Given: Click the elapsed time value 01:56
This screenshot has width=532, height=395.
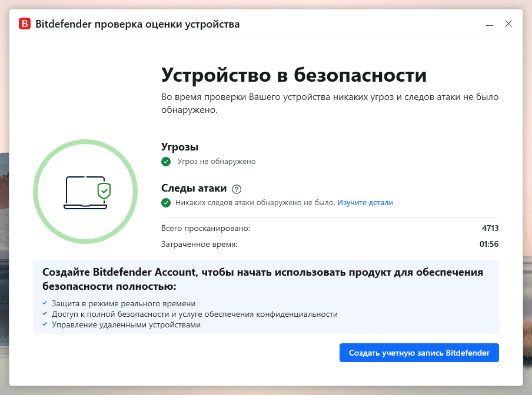Looking at the screenshot, I should pos(490,244).
